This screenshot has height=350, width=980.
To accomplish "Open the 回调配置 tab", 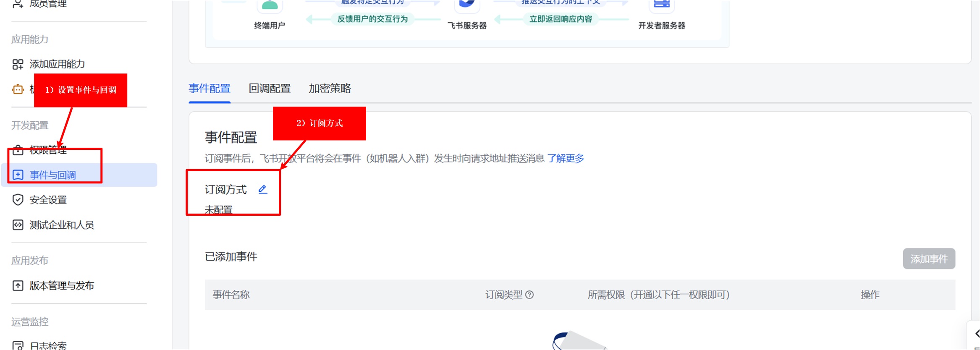I will 270,89.
